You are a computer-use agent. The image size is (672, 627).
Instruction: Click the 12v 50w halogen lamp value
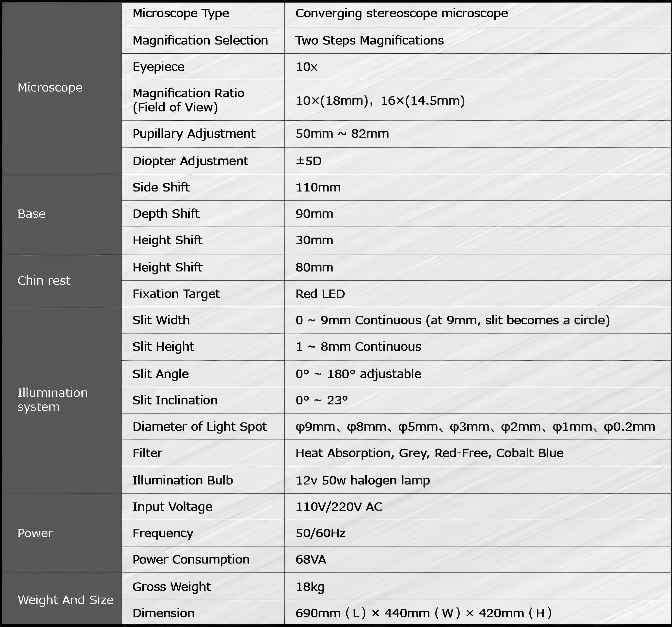(x=362, y=480)
